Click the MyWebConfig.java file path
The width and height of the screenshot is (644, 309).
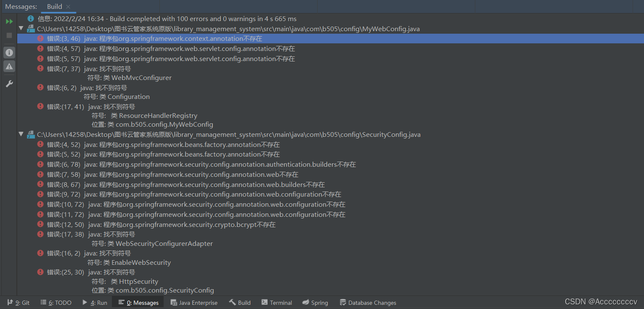click(228, 29)
